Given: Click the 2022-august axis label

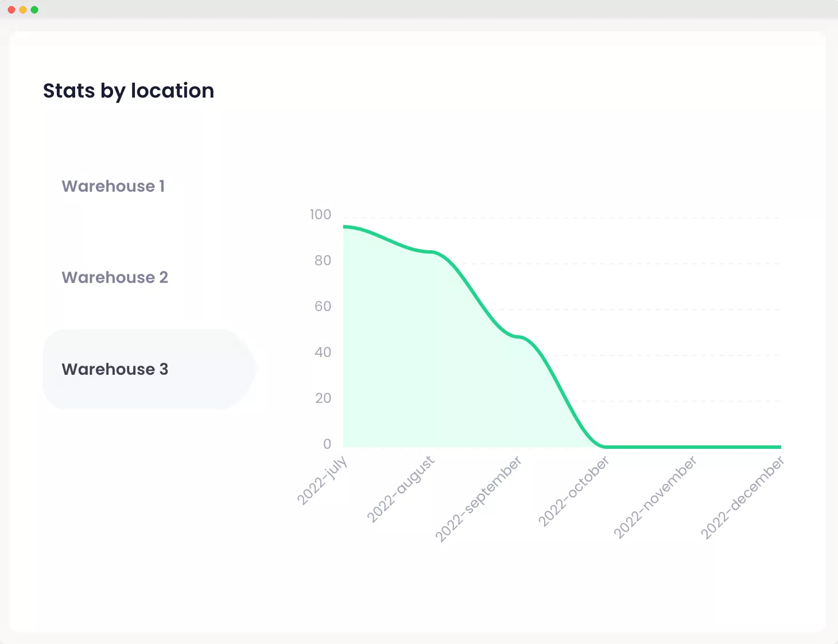Looking at the screenshot, I should tap(401, 489).
